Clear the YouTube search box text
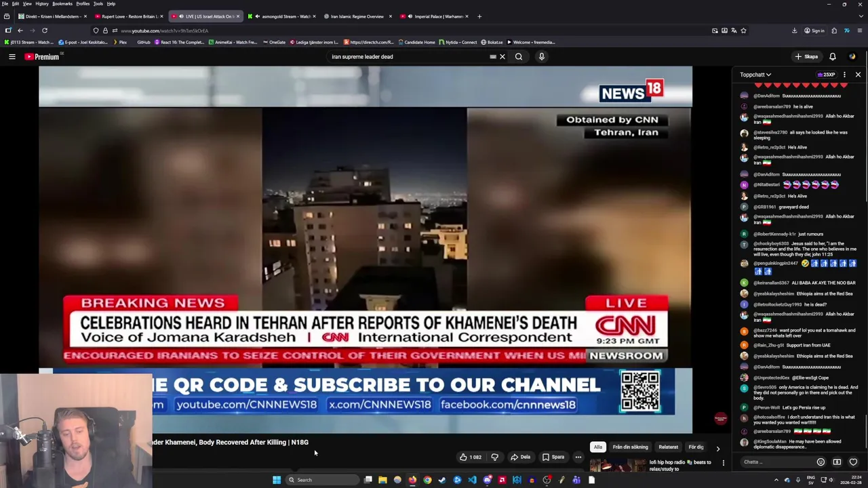The height and width of the screenshot is (488, 868). (502, 57)
